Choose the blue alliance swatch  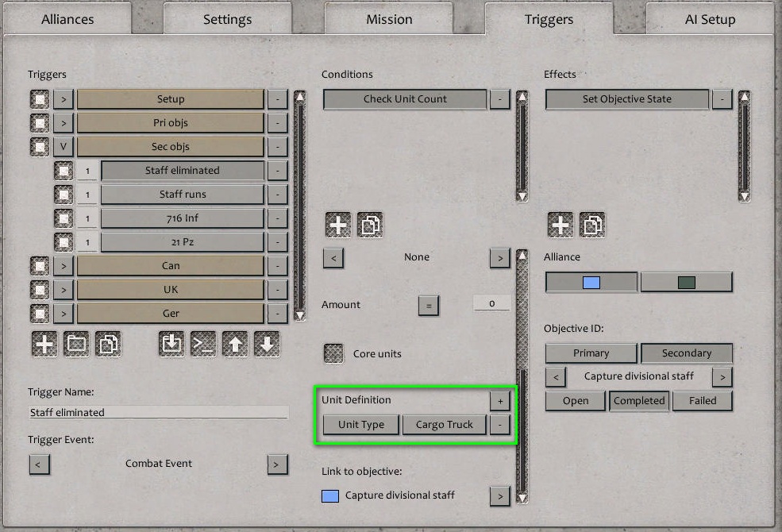pyautogui.click(x=591, y=283)
